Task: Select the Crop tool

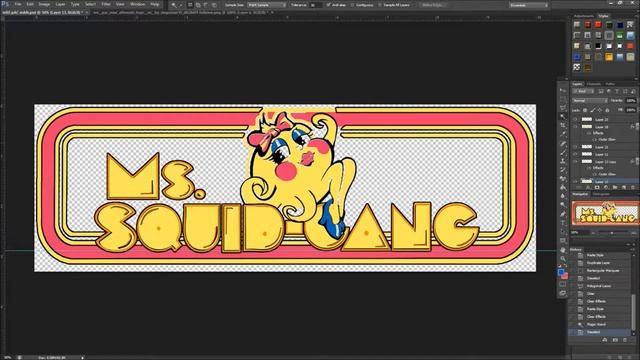Action: (563, 126)
